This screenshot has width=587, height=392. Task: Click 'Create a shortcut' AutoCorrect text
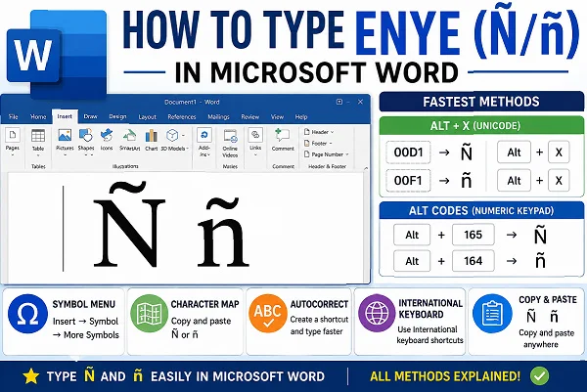click(x=319, y=320)
